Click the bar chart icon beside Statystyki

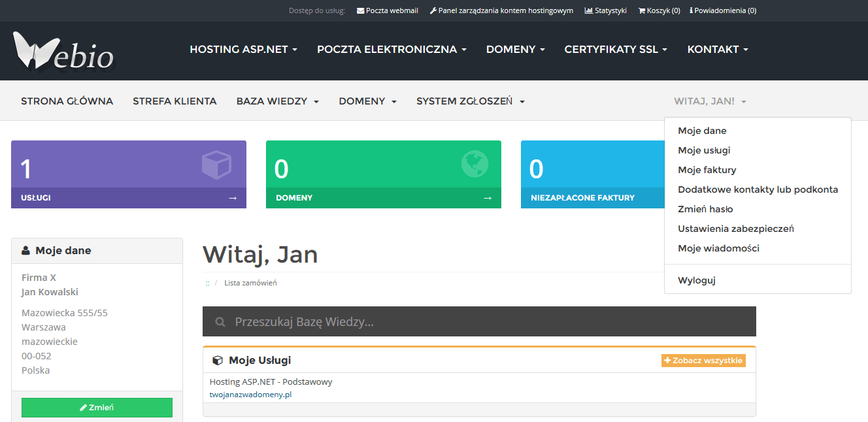(588, 10)
